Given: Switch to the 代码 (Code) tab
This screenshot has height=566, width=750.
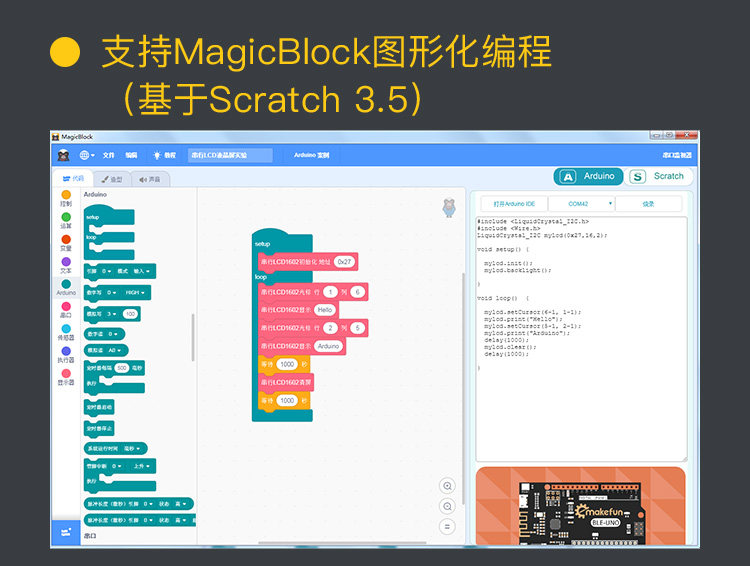Looking at the screenshot, I should pos(73,178).
